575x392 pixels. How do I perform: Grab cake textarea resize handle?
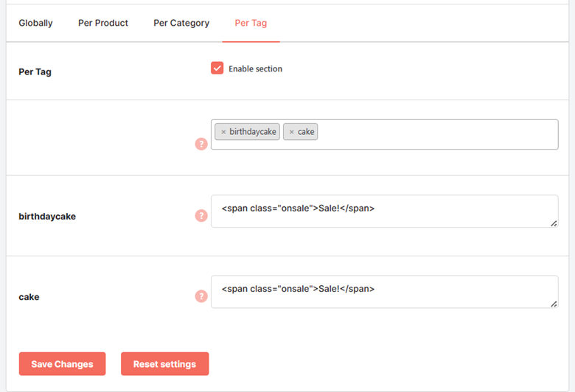(554, 304)
